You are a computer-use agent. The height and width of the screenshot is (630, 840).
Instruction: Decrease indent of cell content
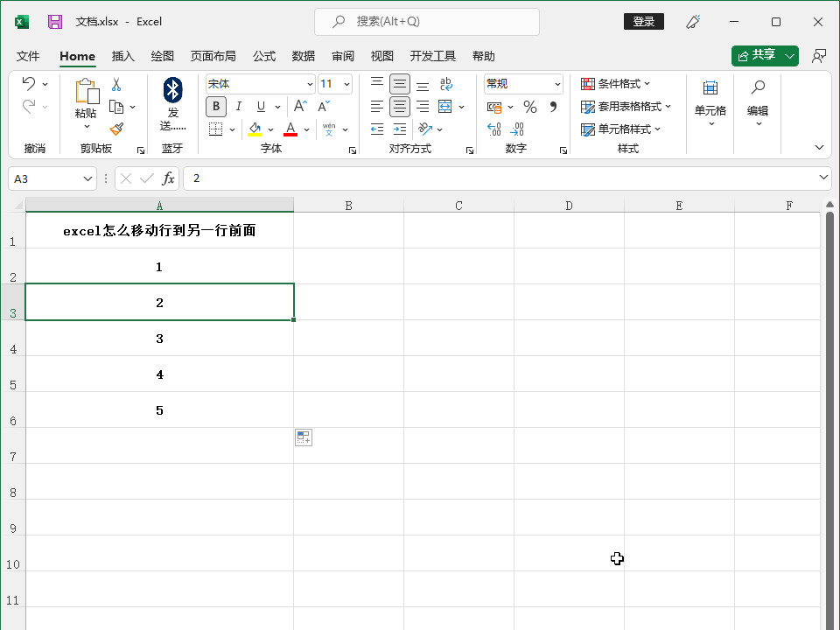tap(377, 129)
